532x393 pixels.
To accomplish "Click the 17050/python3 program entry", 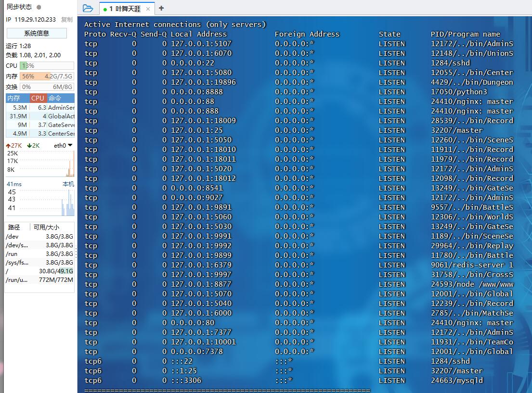I will click(459, 92).
